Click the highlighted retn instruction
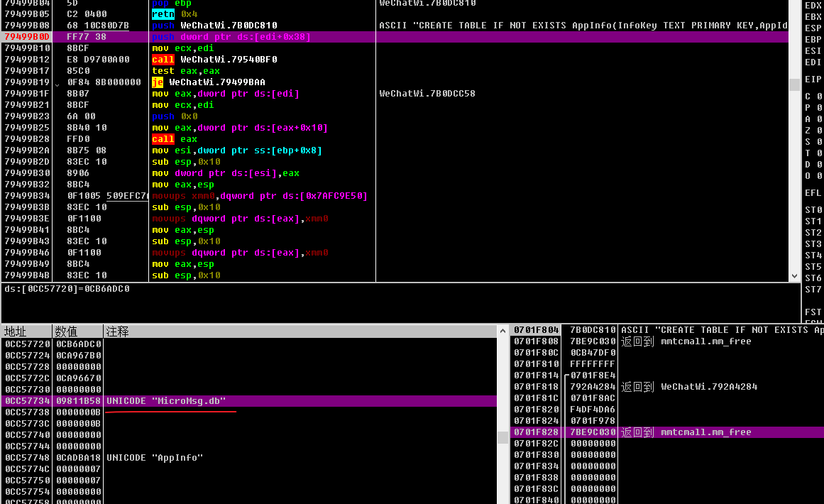Viewport: 824px width, 504px height. tap(163, 14)
